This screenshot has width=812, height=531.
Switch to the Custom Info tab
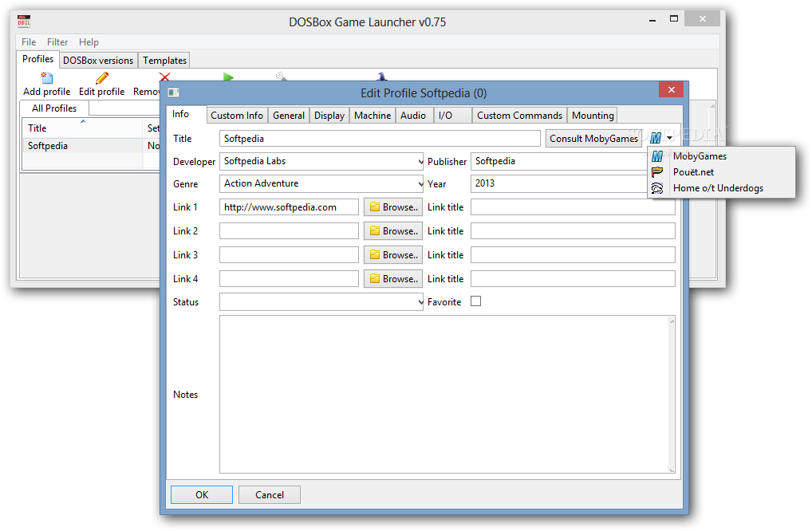[x=237, y=116]
